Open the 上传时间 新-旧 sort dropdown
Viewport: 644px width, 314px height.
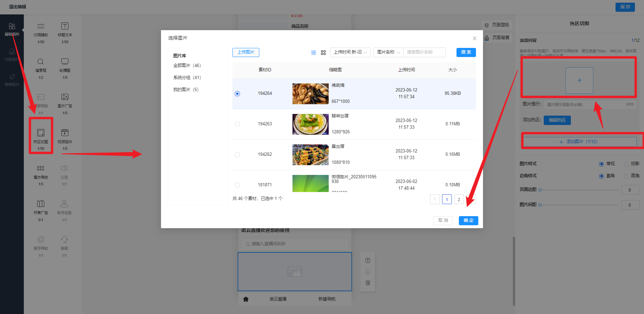[350, 52]
